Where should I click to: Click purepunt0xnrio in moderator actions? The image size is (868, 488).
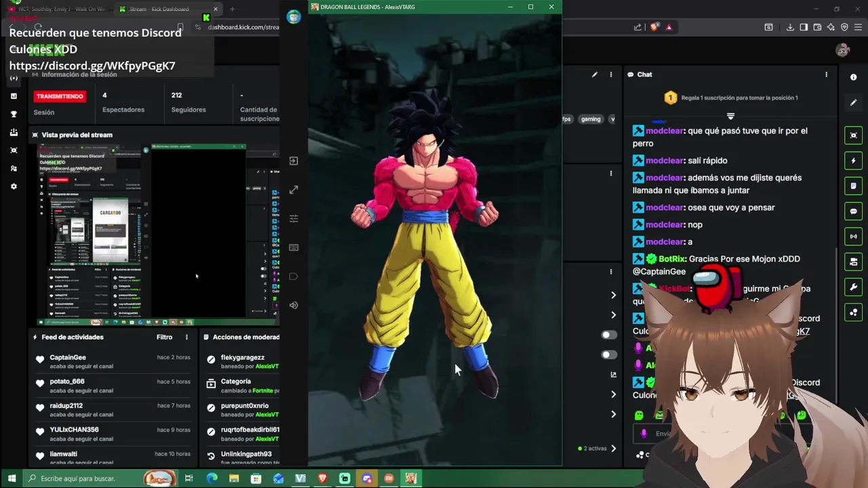pyautogui.click(x=245, y=406)
